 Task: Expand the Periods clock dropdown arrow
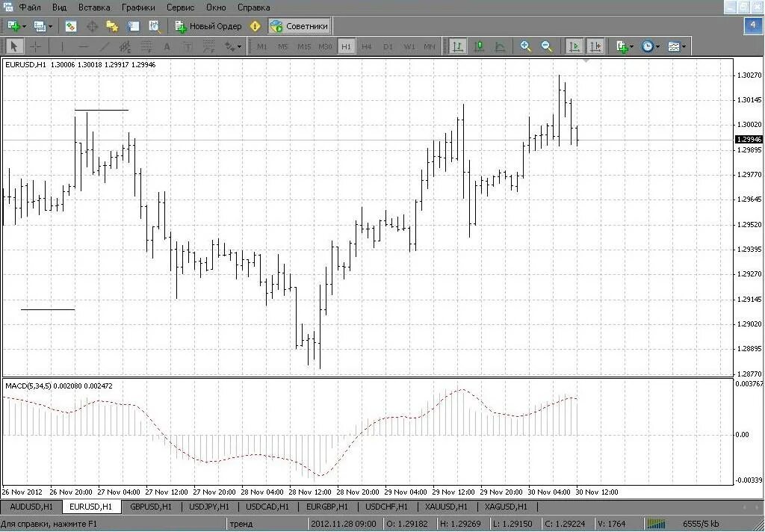pyautogui.click(x=657, y=47)
